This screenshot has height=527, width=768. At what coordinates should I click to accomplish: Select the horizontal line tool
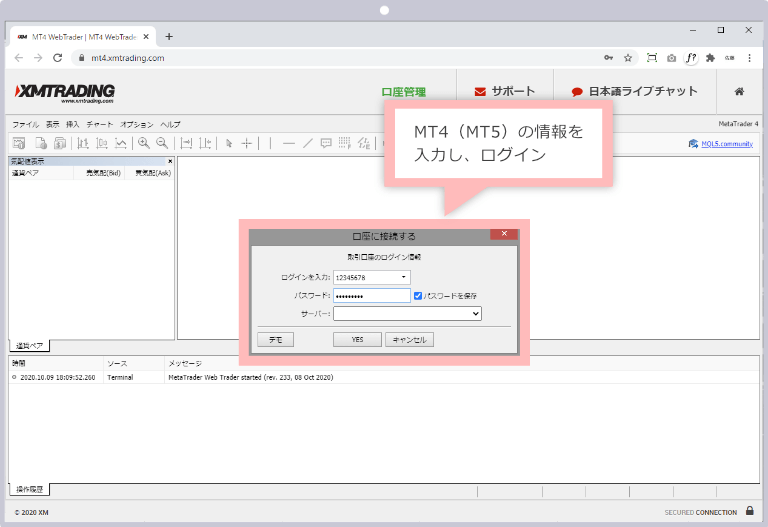pos(289,143)
